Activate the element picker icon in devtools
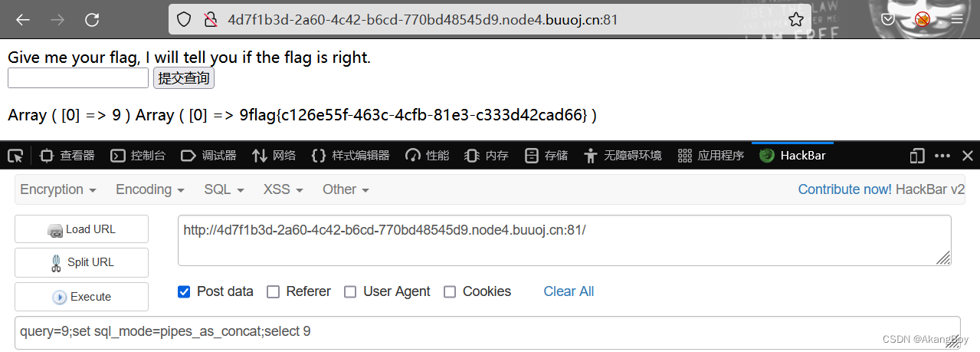 pyautogui.click(x=15, y=156)
